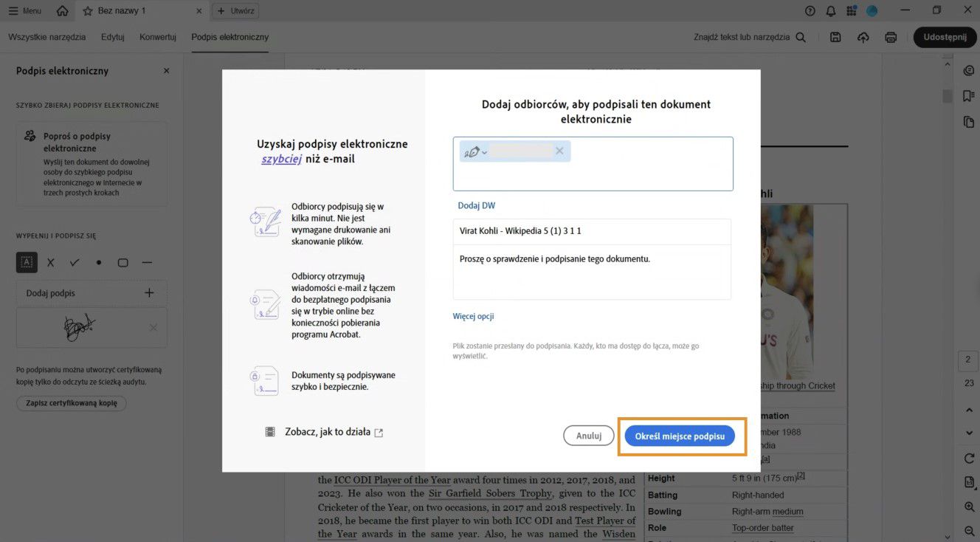The height and width of the screenshot is (542, 980).
Task: Click the Dodaj DW link
Action: click(477, 205)
